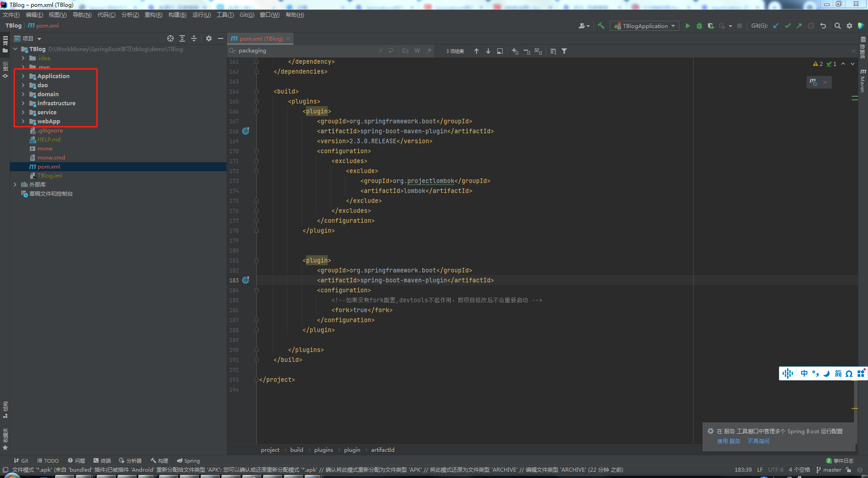Click the 不再询问 link in notification
This screenshot has width=868, height=478.
coord(758,441)
